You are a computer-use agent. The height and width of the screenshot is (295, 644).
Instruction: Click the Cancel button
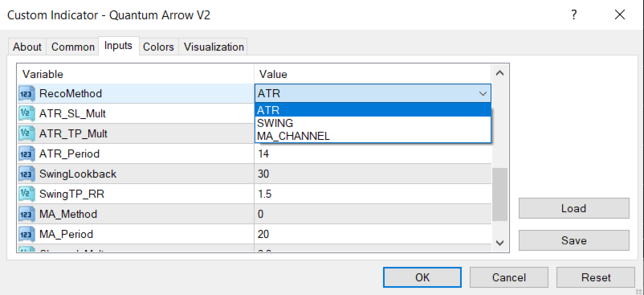[509, 277]
